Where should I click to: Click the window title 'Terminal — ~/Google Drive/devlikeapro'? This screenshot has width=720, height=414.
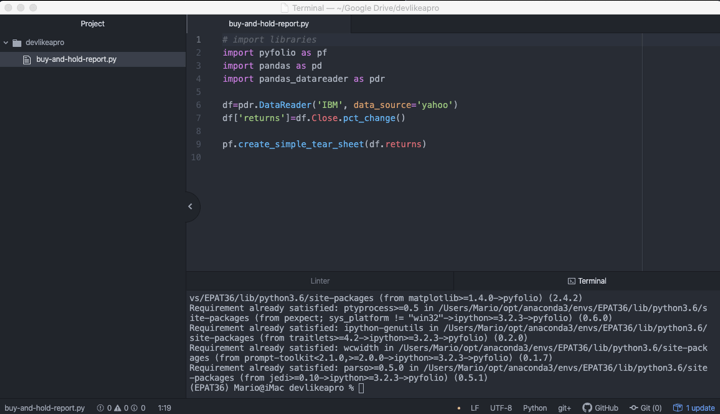pos(366,8)
